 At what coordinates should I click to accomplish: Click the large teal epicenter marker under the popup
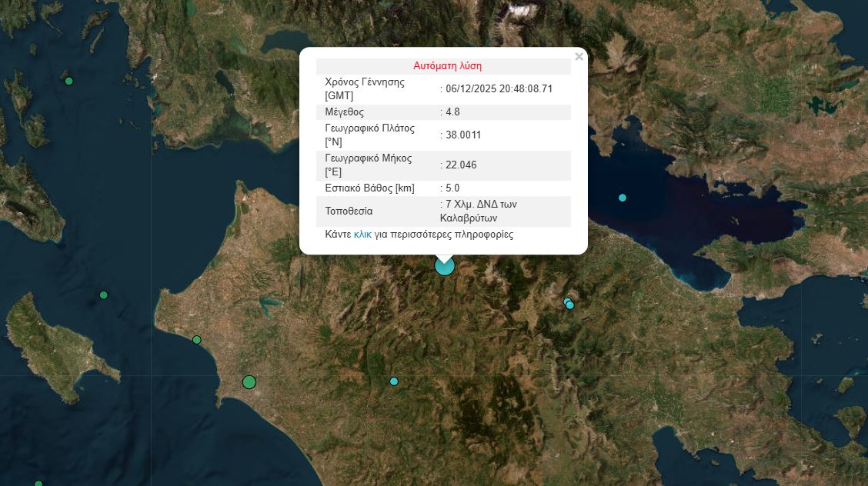coord(445,266)
